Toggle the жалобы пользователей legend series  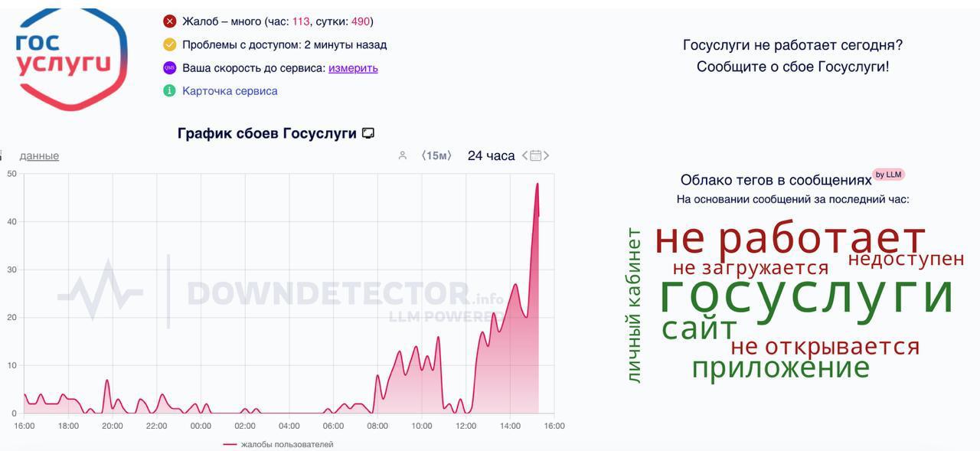278,444
